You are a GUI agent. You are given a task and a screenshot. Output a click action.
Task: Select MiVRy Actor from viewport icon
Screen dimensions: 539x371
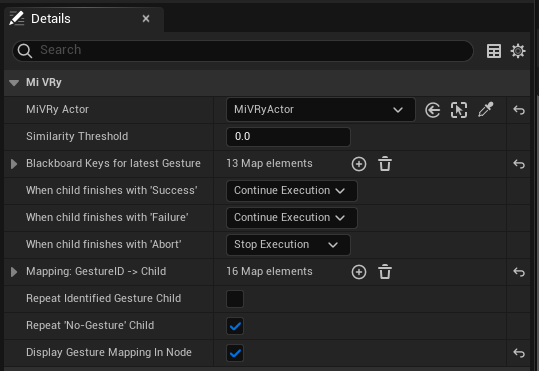coord(459,110)
